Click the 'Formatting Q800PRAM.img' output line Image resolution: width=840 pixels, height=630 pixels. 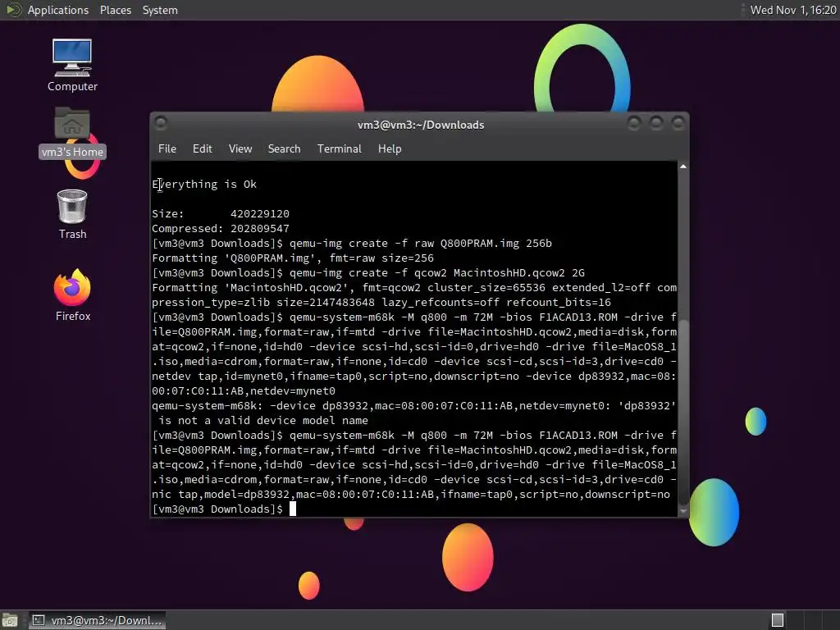293,258
